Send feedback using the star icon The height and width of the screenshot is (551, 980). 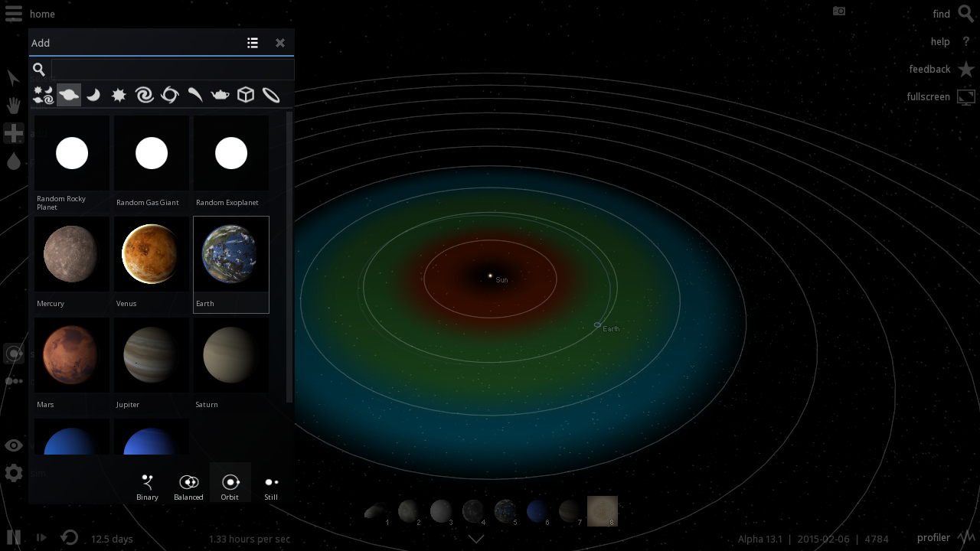point(966,69)
